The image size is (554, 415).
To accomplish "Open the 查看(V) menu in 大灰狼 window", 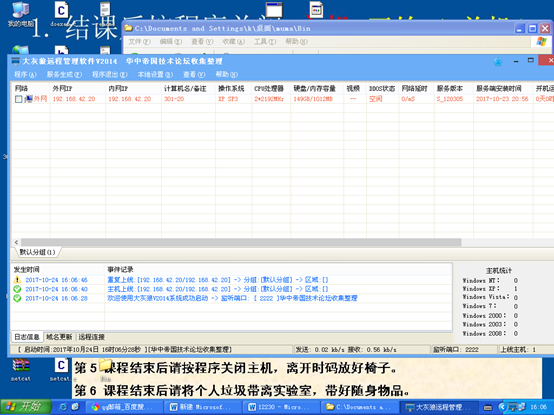I will [194, 75].
